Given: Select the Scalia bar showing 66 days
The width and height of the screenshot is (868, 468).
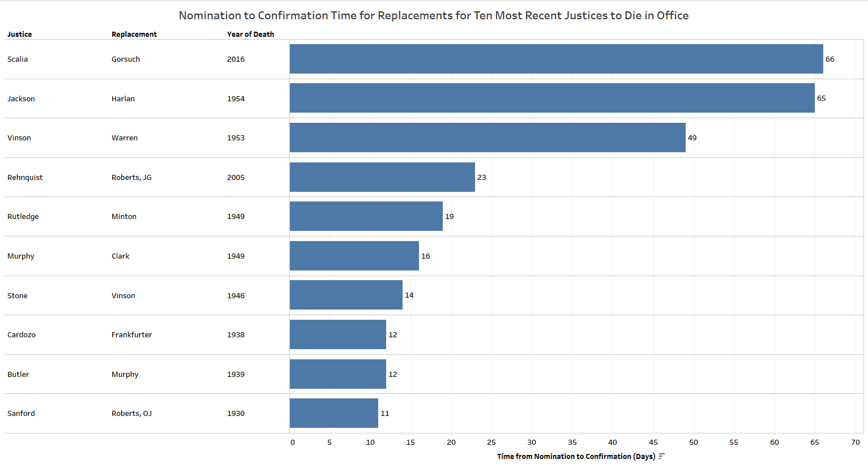Looking at the screenshot, I should (x=556, y=59).
